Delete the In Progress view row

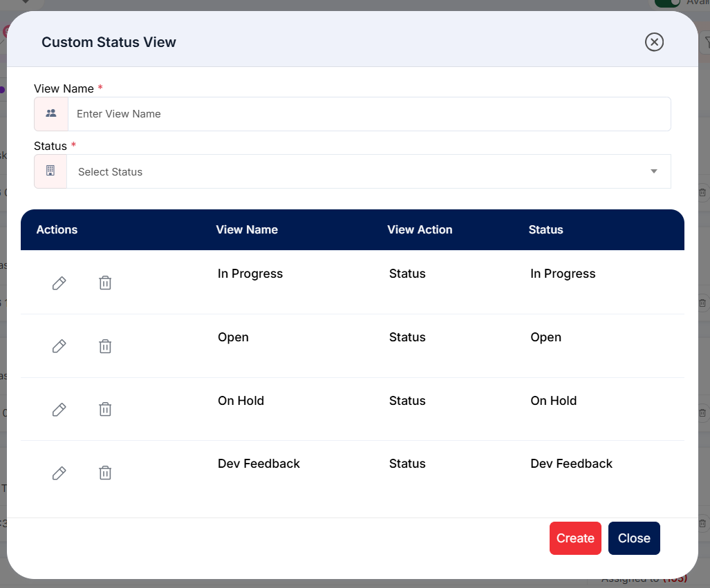pos(105,283)
